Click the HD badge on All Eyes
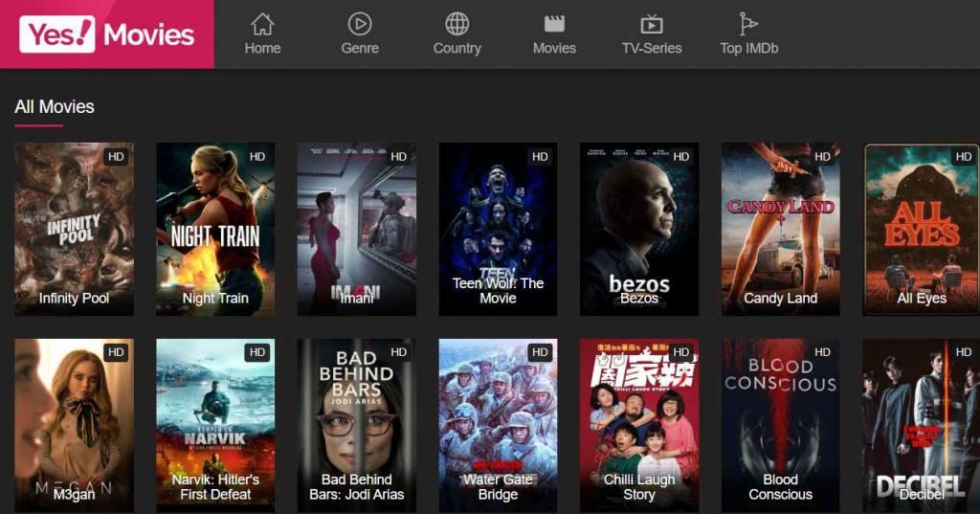This screenshot has height=514, width=980. tap(964, 157)
